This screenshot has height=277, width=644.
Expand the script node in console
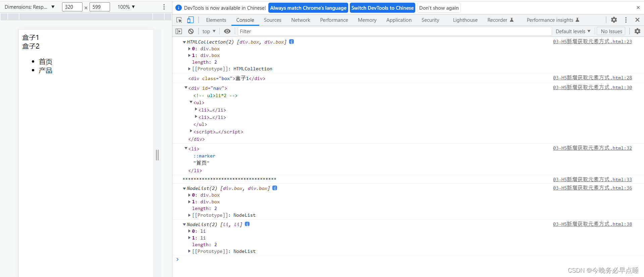coord(191,131)
